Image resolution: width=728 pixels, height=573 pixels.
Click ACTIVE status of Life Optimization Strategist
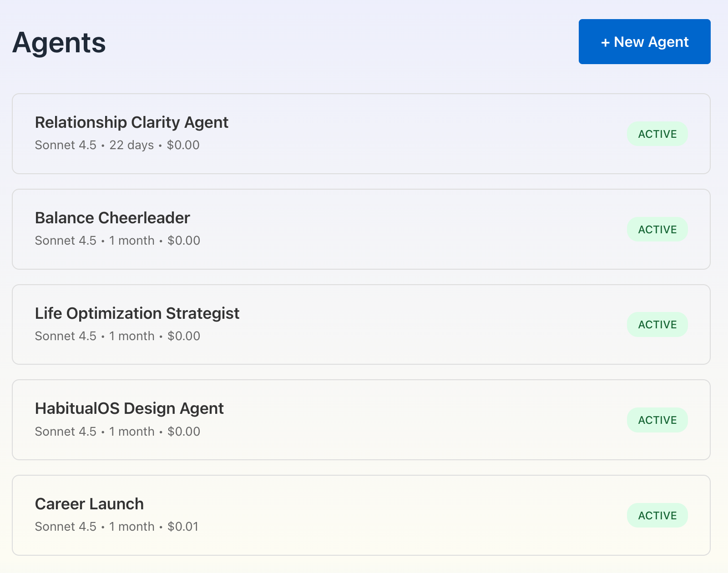[x=657, y=325]
